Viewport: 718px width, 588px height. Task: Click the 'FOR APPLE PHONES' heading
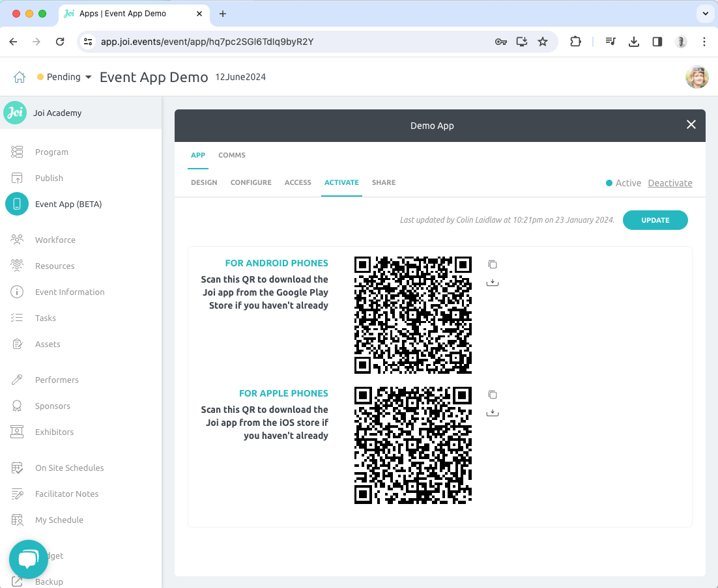point(283,393)
